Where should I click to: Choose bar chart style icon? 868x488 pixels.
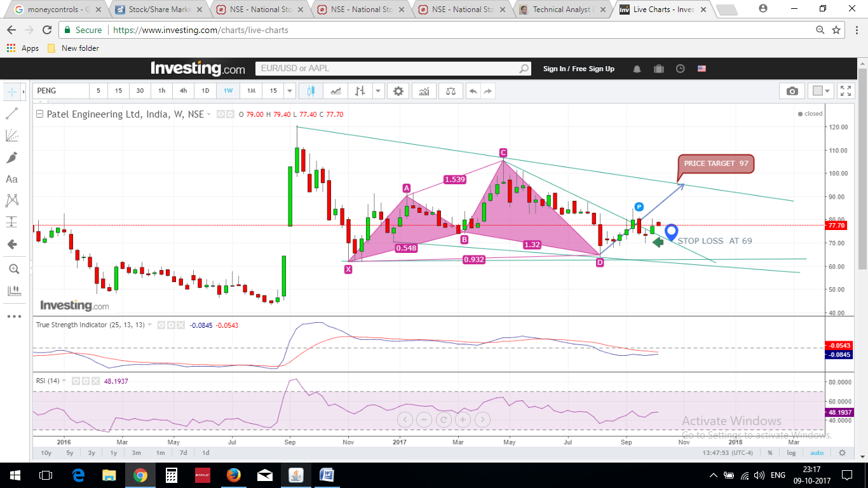pyautogui.click(x=360, y=91)
